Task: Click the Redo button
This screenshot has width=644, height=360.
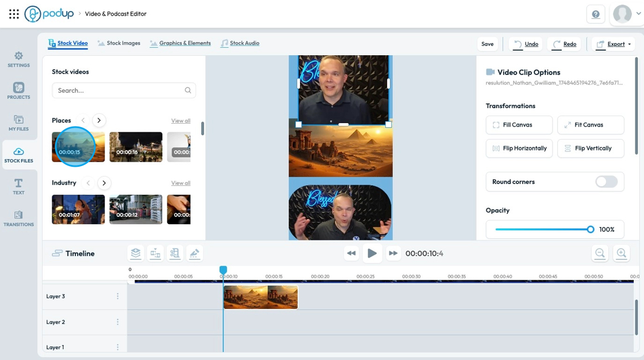Action: point(564,44)
